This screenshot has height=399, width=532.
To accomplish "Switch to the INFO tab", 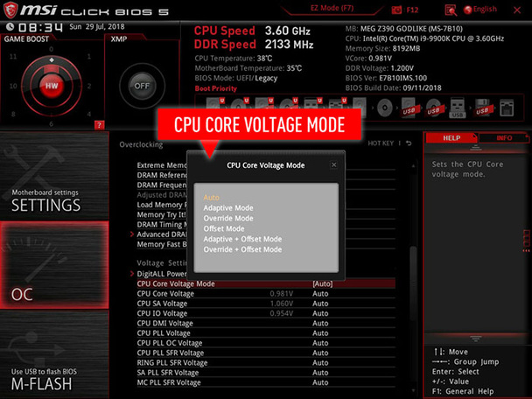I will click(x=504, y=138).
